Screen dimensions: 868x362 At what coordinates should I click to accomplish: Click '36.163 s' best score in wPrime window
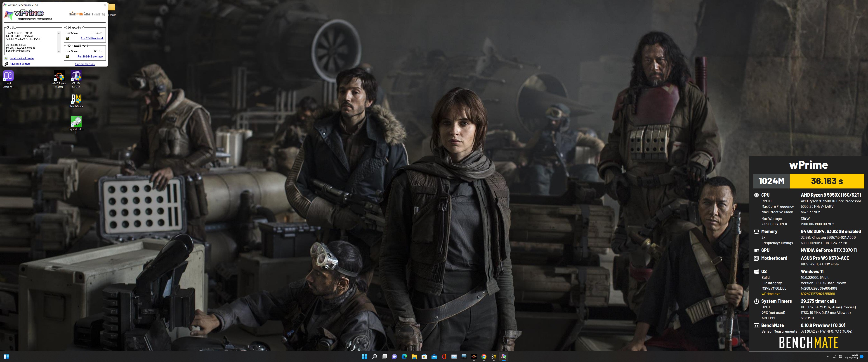tap(98, 51)
